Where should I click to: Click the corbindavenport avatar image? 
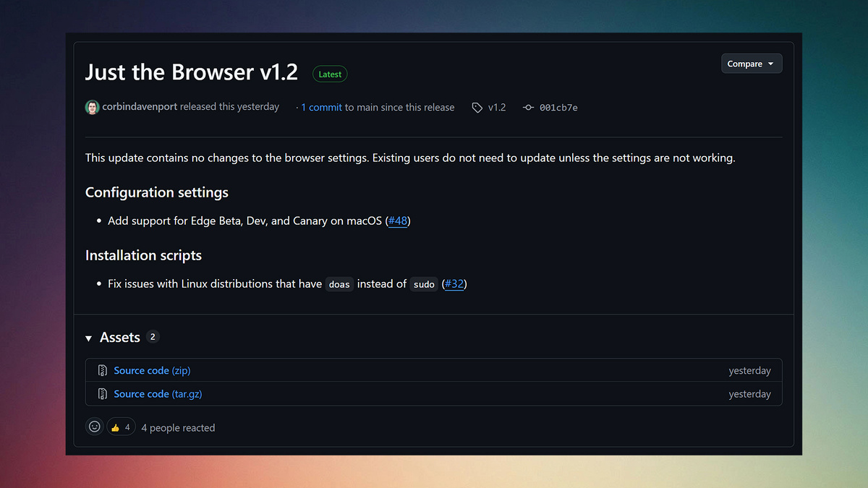point(92,107)
